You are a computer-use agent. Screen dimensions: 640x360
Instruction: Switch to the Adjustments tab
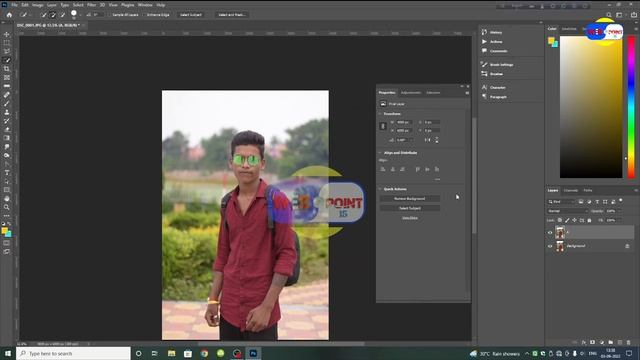tap(411, 93)
